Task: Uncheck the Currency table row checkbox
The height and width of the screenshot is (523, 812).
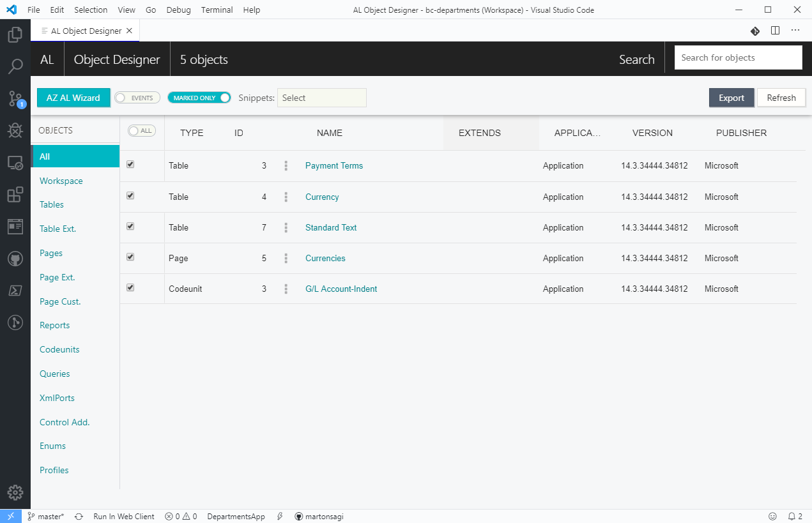Action: (x=130, y=196)
